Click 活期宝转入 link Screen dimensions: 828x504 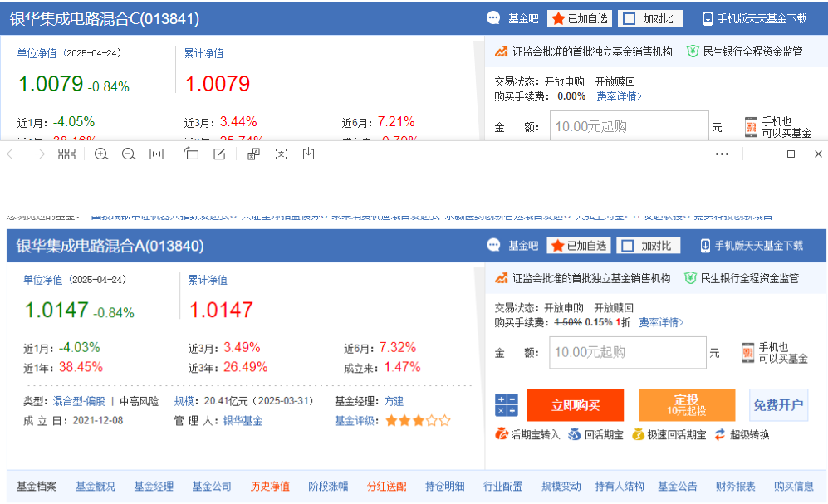(x=527, y=434)
